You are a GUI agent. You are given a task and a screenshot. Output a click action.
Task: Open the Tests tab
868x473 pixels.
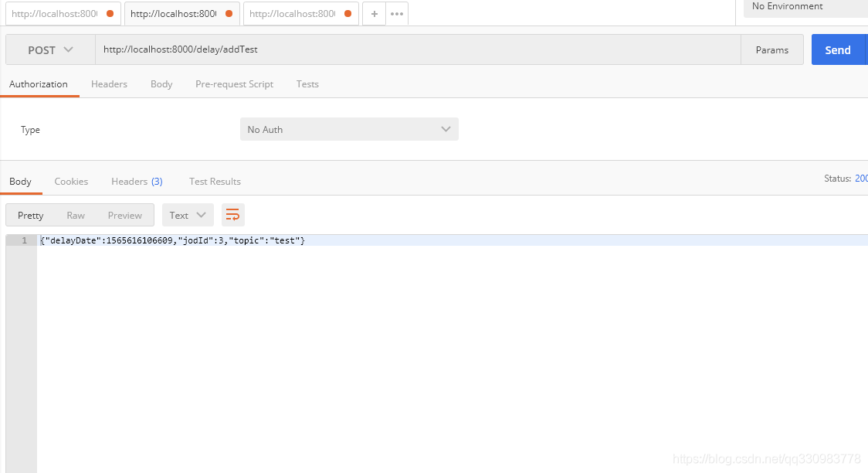pos(307,84)
